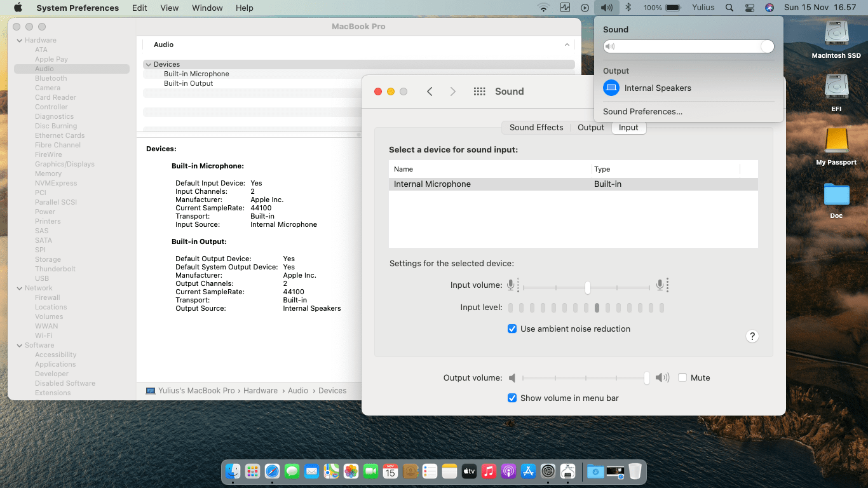Click the Output volume slider knob

click(x=647, y=377)
